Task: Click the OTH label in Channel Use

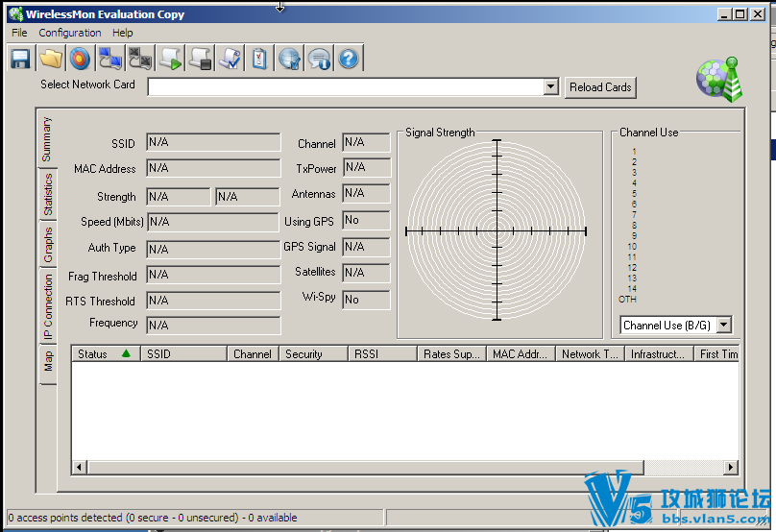Action: click(x=627, y=300)
